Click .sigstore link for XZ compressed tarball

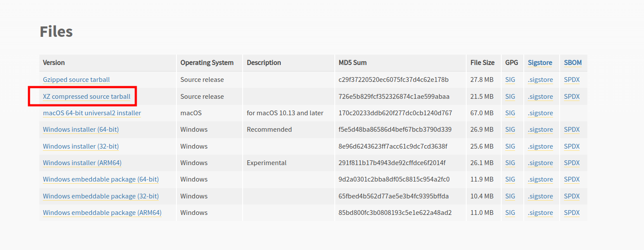(540, 97)
